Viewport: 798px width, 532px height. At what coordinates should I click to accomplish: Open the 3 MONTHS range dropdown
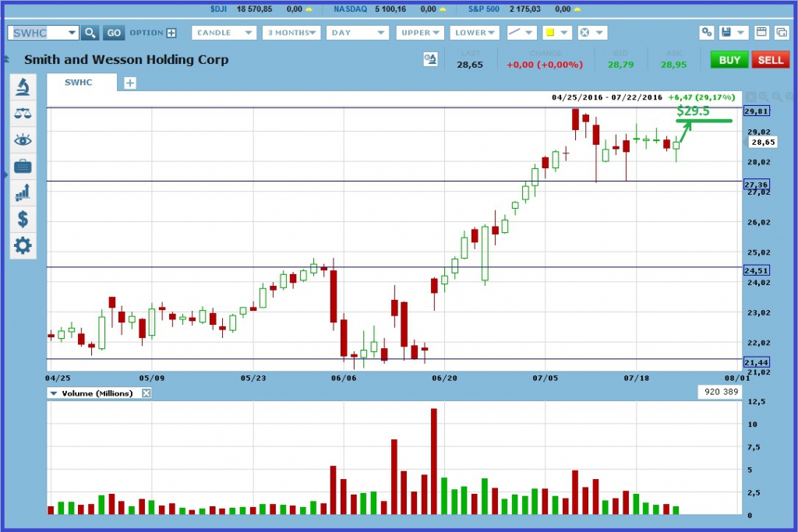point(291,33)
